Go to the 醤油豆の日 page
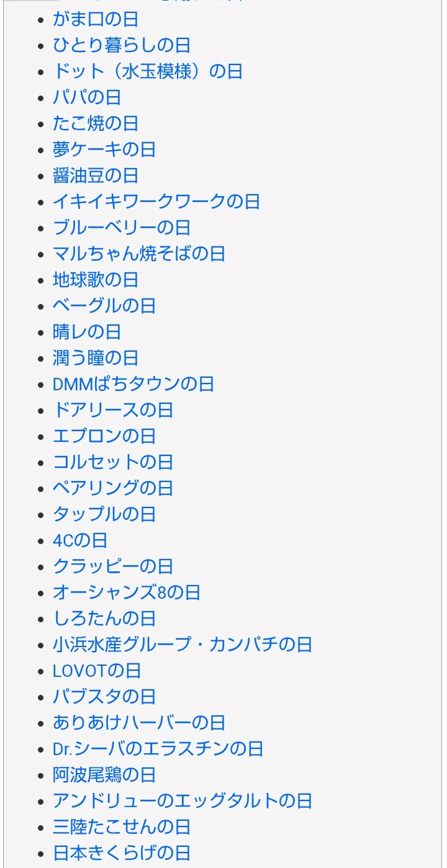The image size is (447, 868). pos(96,176)
